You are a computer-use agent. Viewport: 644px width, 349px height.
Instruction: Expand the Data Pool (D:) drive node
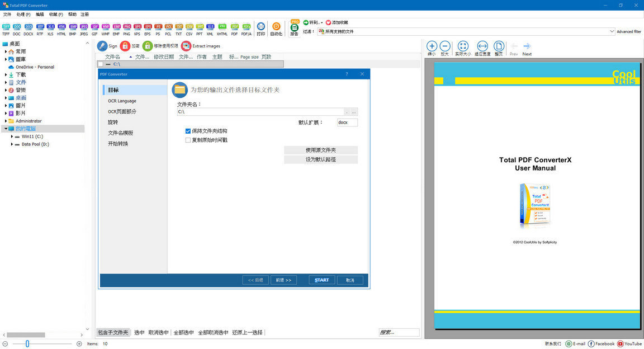12,144
